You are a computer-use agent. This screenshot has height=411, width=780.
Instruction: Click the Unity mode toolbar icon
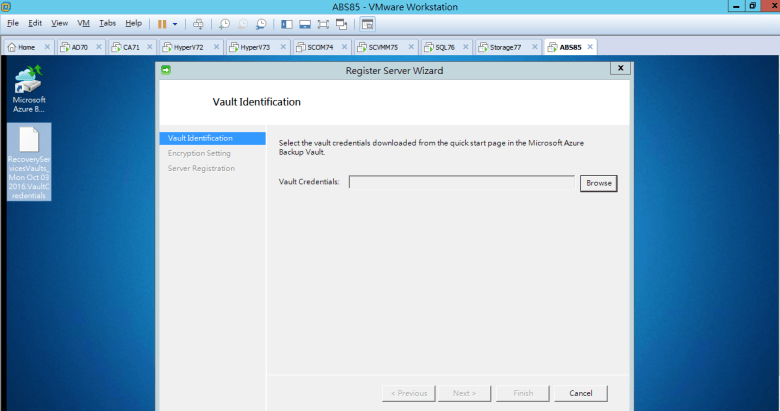341,22
